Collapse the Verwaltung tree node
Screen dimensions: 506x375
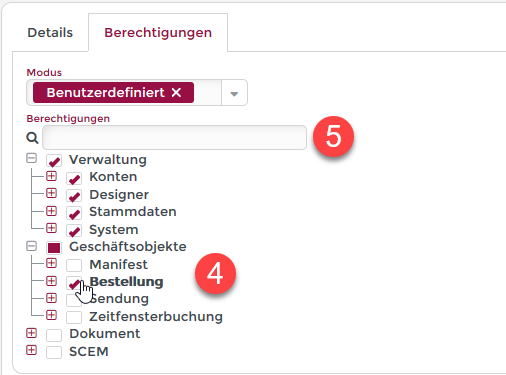[31, 158]
